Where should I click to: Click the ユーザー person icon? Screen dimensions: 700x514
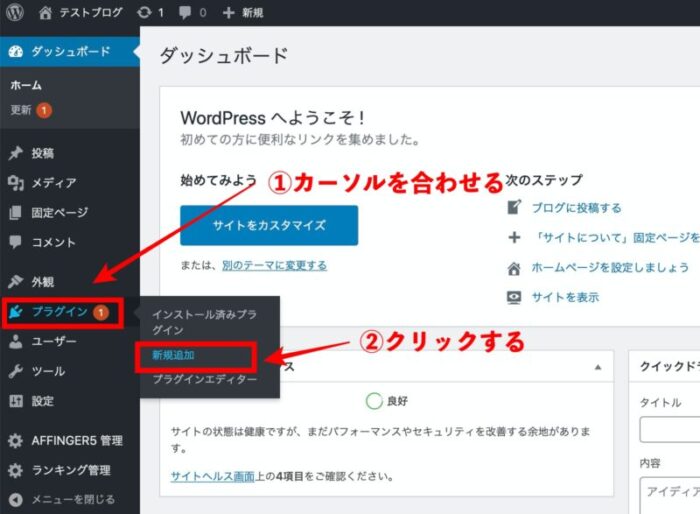pyautogui.click(x=16, y=342)
